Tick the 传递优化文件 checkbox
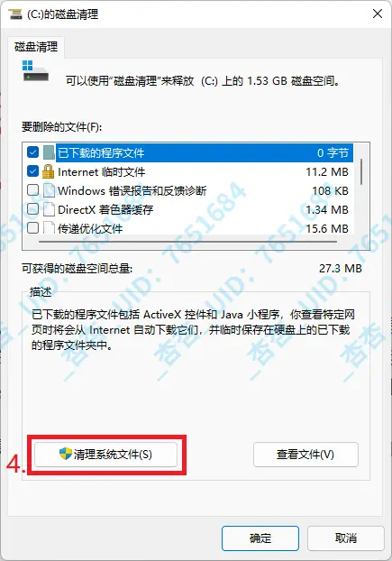This screenshot has width=392, height=561. (x=32, y=227)
